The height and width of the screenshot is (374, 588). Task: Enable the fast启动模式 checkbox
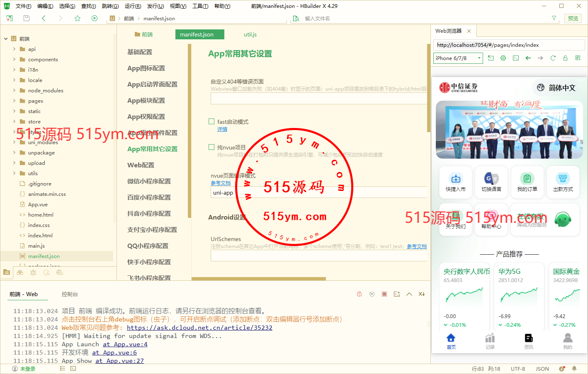click(211, 122)
